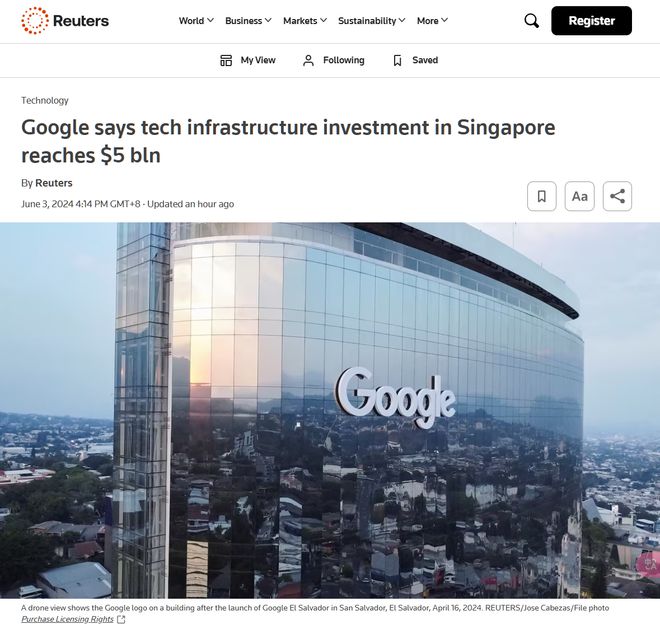
Task: Click the bookmark save article icon
Action: [542, 196]
